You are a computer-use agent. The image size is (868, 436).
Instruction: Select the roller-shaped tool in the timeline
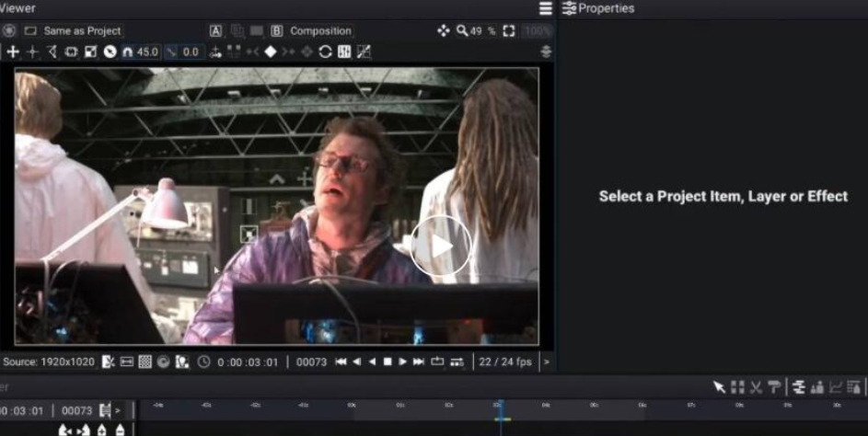(x=774, y=387)
